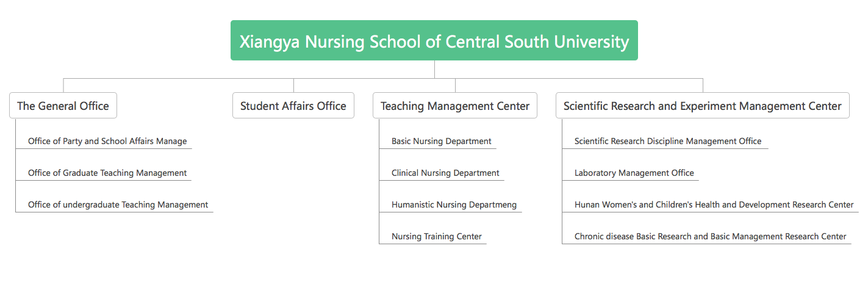Click Basic Nursing Department item
Viewport: 868px width, 301px height.
coord(441,141)
